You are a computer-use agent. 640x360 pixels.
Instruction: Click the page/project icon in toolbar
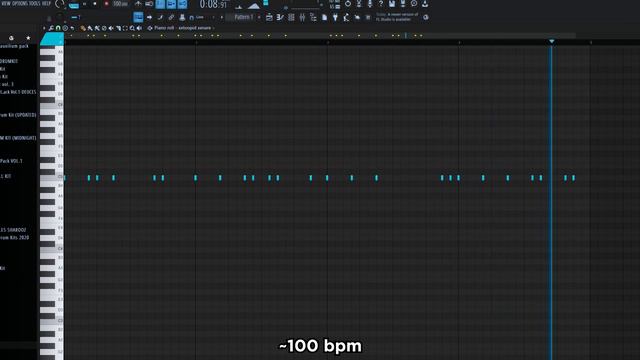pyautogui.click(x=324, y=17)
